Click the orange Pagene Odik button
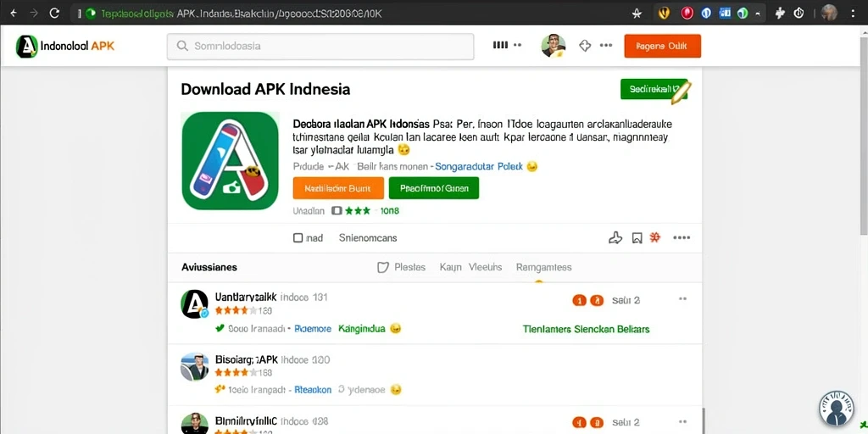 662,46
